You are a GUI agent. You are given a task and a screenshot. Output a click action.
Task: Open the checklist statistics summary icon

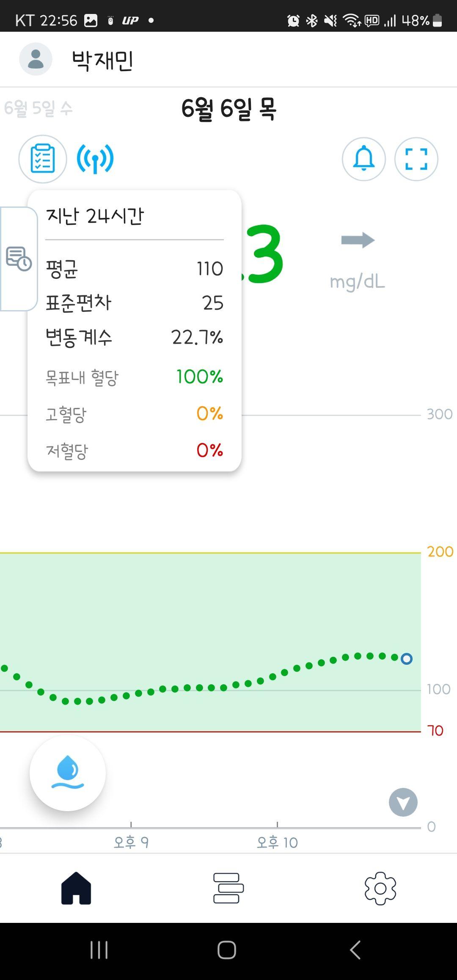click(43, 159)
